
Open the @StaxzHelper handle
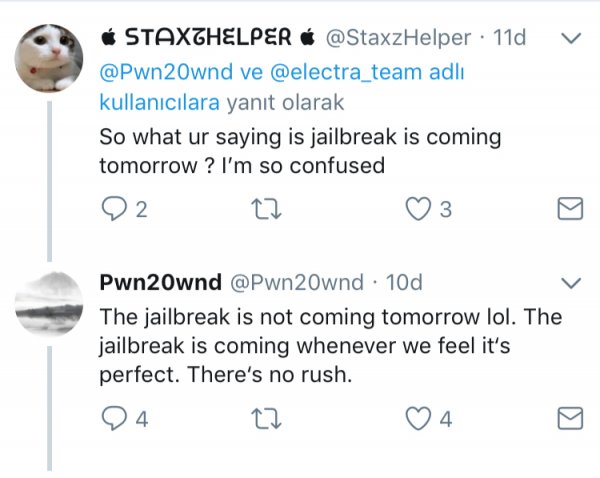pyautogui.click(x=397, y=38)
